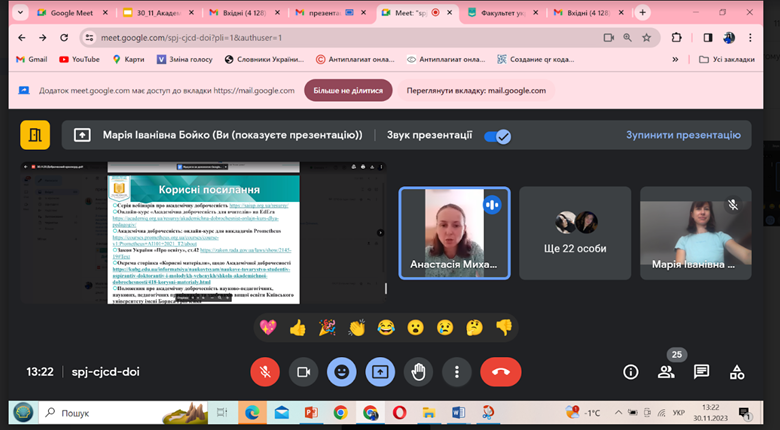Image resolution: width=780 pixels, height=430 pixels.
Task: Leave the call with the red button
Action: tap(500, 371)
